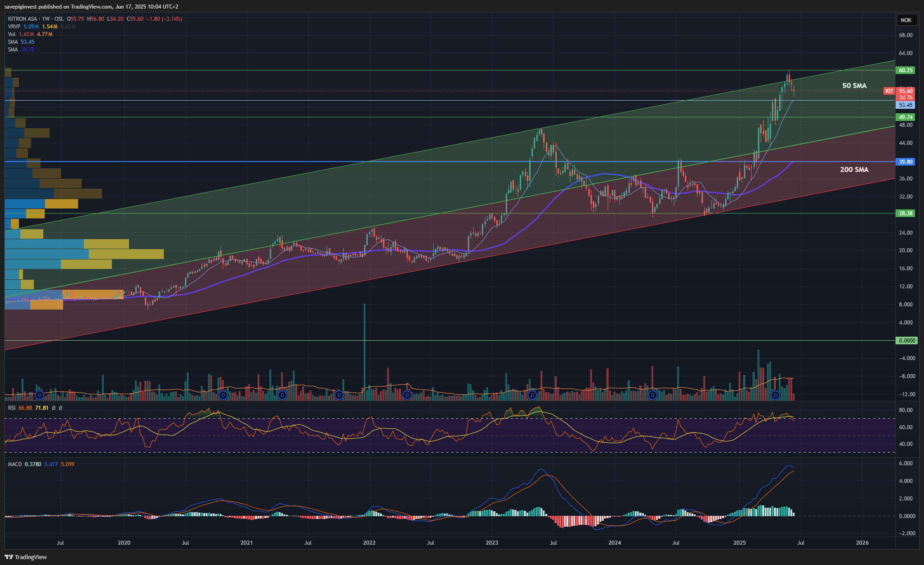
Task: Click the 6.000 MACD scale value
Action: click(906, 464)
